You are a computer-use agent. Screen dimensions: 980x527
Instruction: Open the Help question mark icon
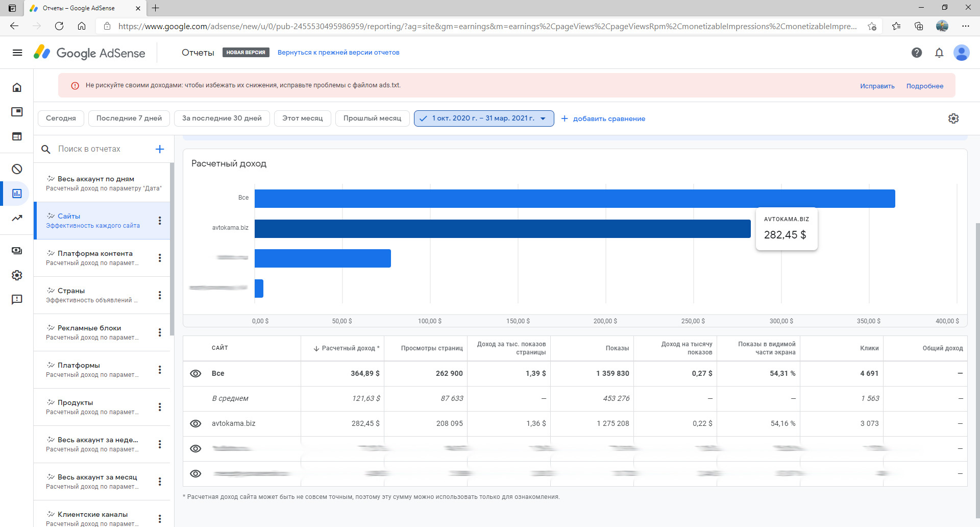[x=917, y=53]
